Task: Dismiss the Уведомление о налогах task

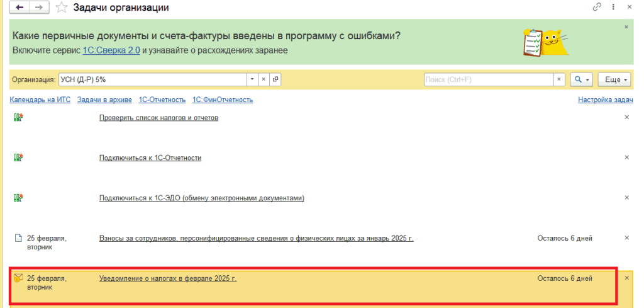Action: click(x=627, y=278)
